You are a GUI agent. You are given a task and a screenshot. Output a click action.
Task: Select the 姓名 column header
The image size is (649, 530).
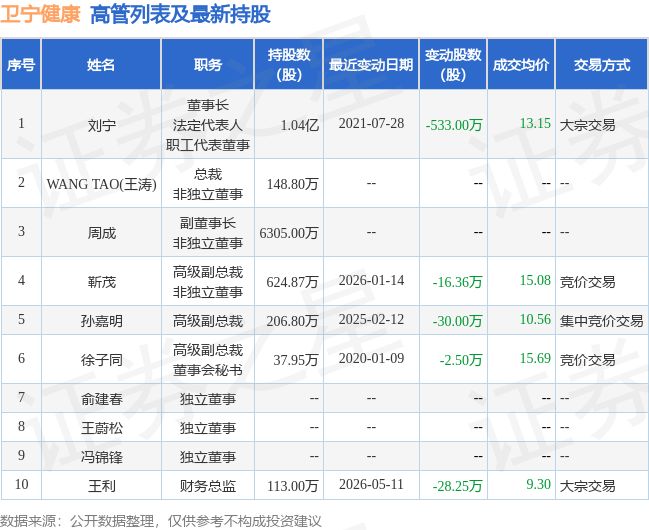pyautogui.click(x=101, y=65)
